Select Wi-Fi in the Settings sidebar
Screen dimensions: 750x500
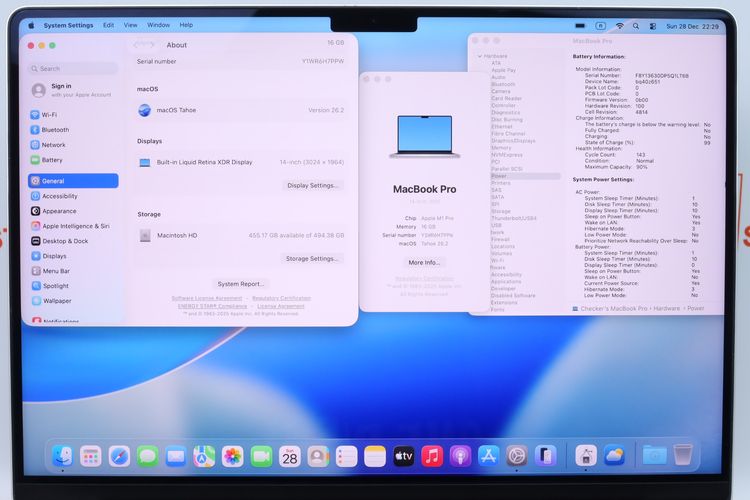pyautogui.click(x=73, y=115)
